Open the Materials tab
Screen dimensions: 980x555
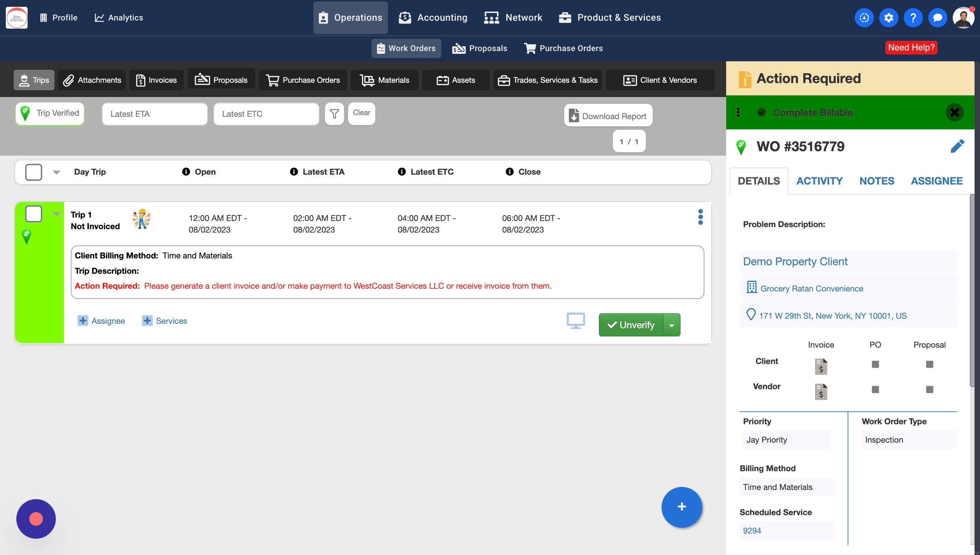(x=384, y=80)
